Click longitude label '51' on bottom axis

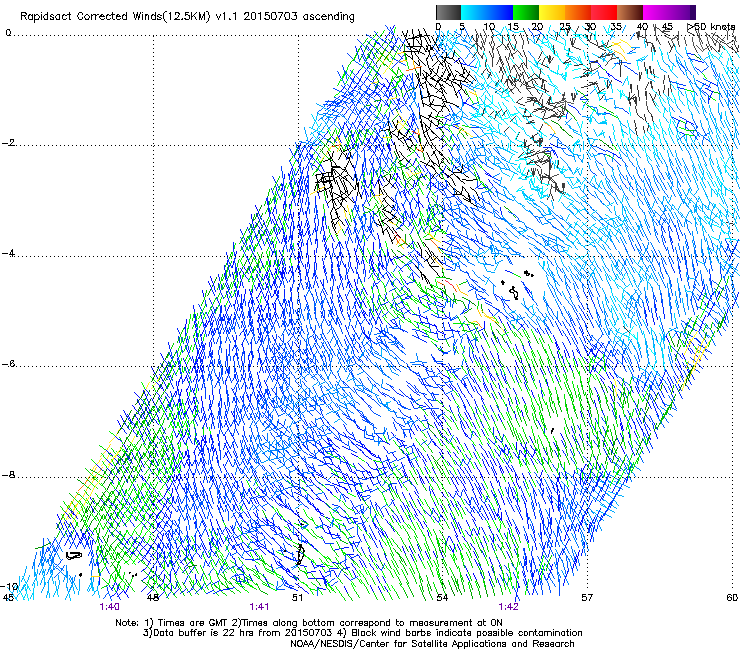tap(297, 598)
